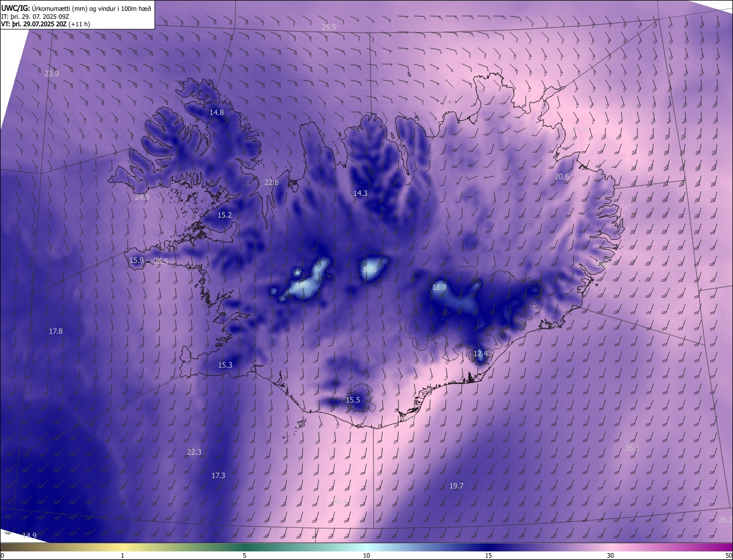Screen dimensions: 733x560
Task: Click the 17.3 value label
Action: tap(218, 476)
